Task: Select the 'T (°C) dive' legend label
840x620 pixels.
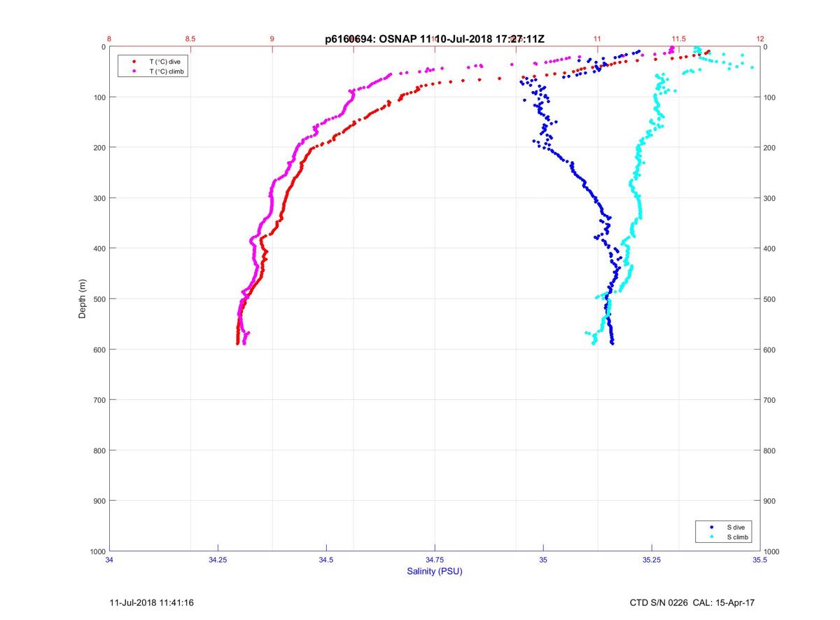Action: (x=164, y=62)
